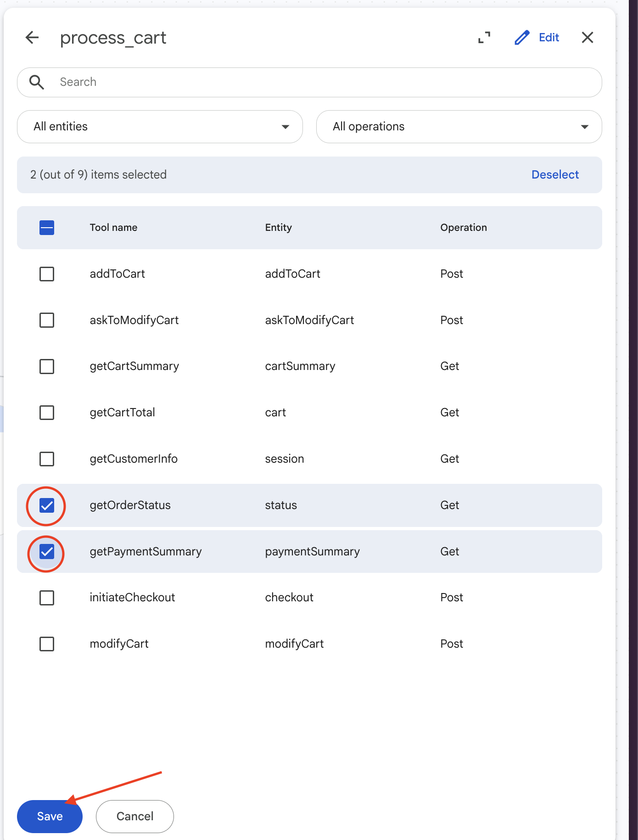Click the process_cart panel title
This screenshot has width=638, height=840.
(113, 38)
